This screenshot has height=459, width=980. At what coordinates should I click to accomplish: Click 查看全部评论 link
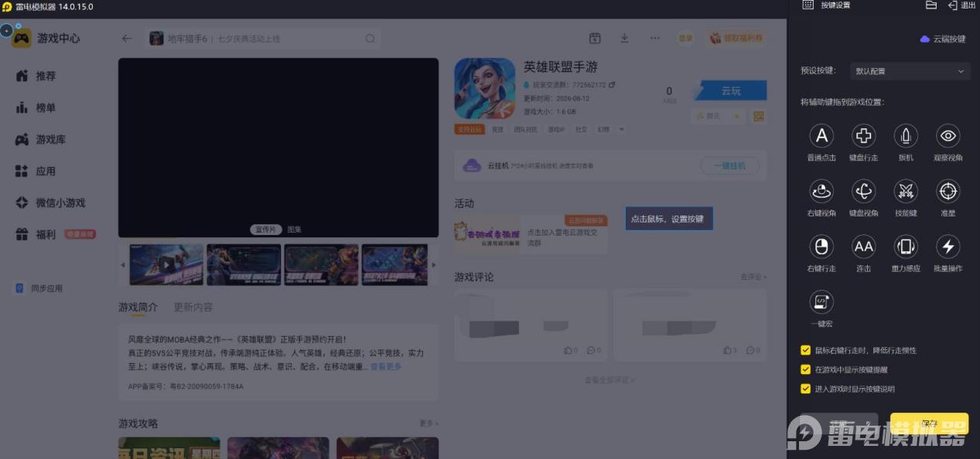pos(610,380)
